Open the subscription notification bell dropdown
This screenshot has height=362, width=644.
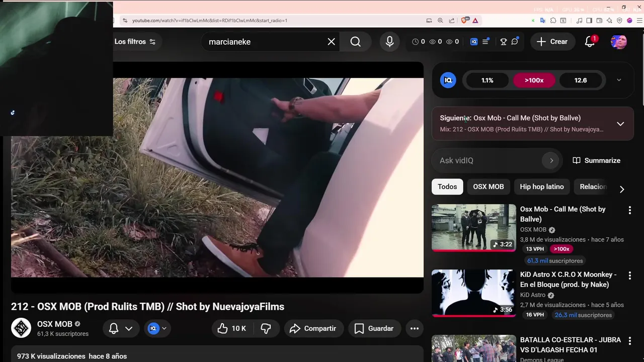[121, 328]
